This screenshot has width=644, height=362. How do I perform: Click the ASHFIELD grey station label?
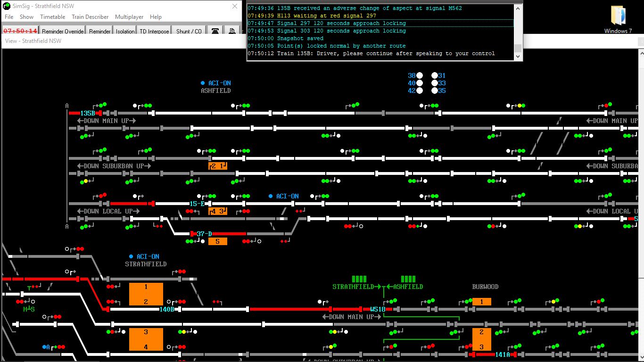point(216,90)
